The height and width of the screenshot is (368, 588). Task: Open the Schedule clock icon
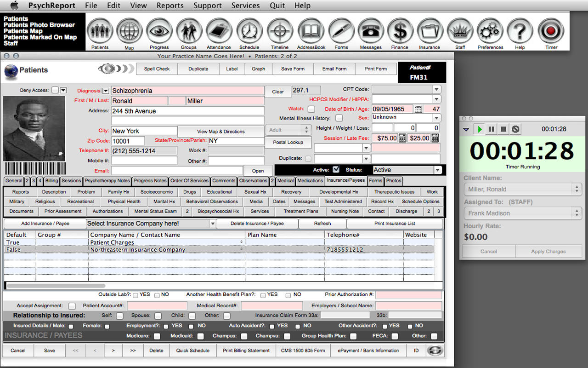[249, 31]
